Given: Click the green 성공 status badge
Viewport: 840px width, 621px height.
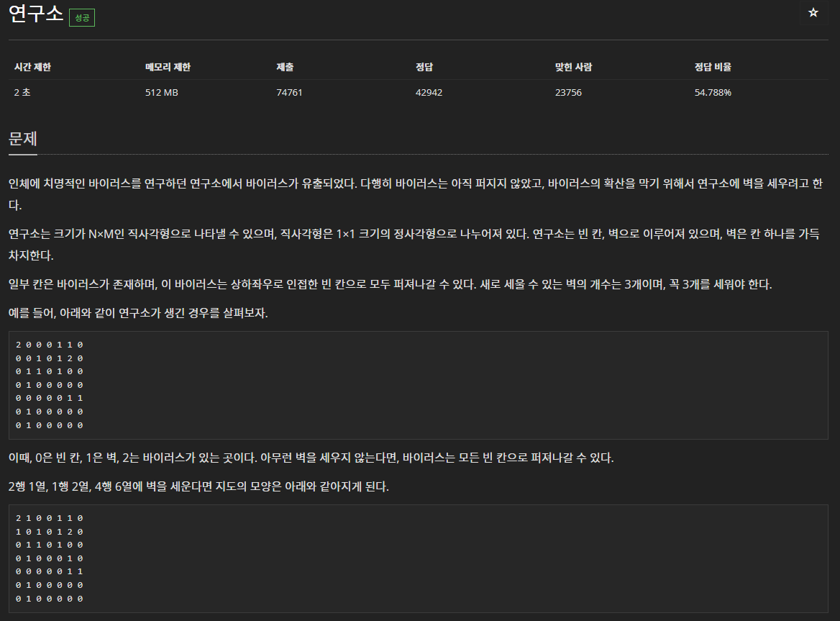Looking at the screenshot, I should (82, 18).
